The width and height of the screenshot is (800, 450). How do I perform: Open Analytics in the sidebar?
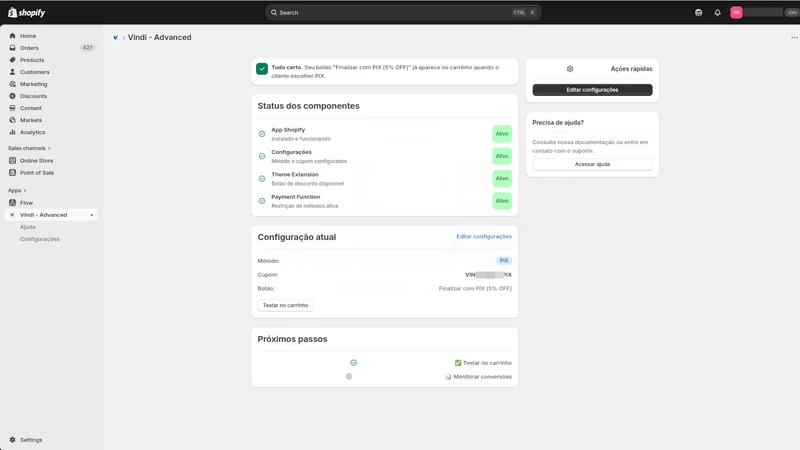[x=32, y=132]
